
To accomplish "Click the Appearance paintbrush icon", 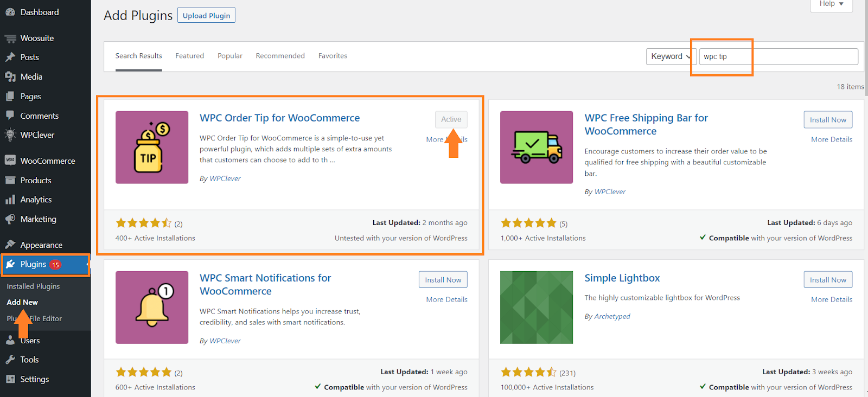I will click(10, 245).
